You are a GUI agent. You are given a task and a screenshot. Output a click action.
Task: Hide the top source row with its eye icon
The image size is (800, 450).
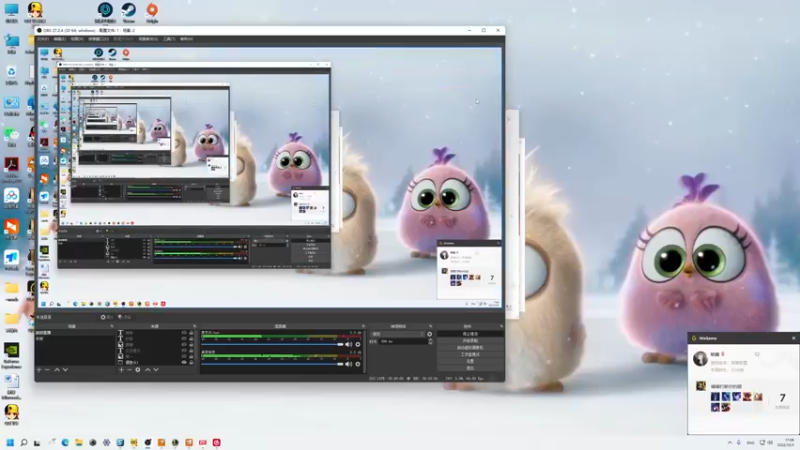coord(184,333)
